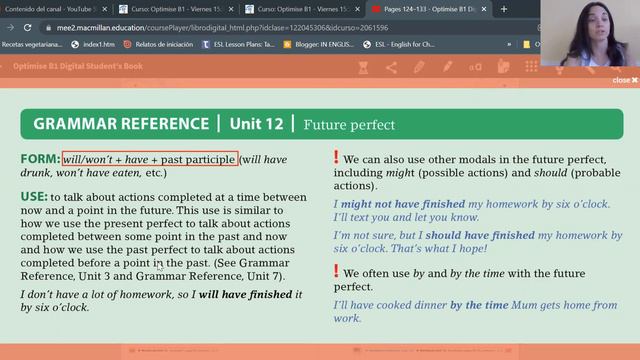The image size is (640, 360).
Task: Open the index1.htm bookmark
Action: [93, 44]
